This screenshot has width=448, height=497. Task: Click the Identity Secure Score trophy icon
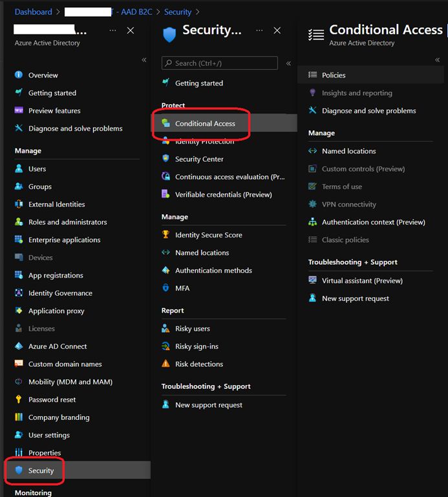click(x=165, y=235)
